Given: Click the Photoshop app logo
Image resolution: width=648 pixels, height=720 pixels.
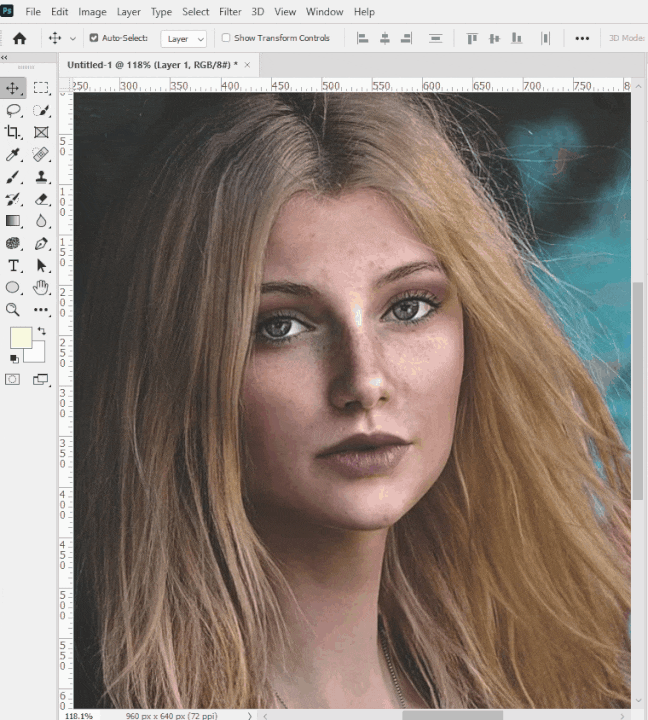Looking at the screenshot, I should (6, 11).
